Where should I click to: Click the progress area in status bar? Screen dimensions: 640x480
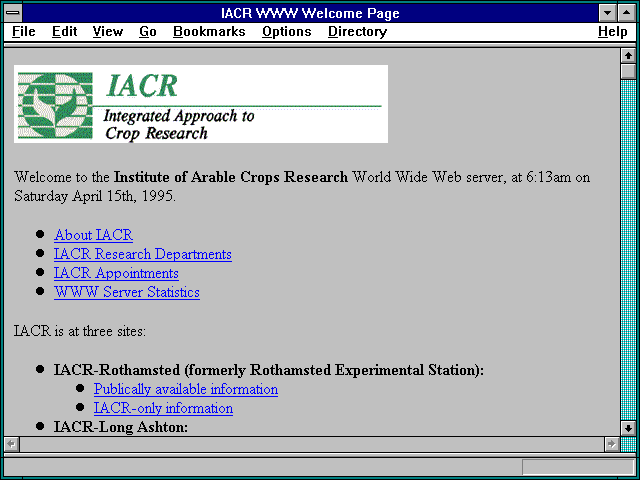pos(578,467)
